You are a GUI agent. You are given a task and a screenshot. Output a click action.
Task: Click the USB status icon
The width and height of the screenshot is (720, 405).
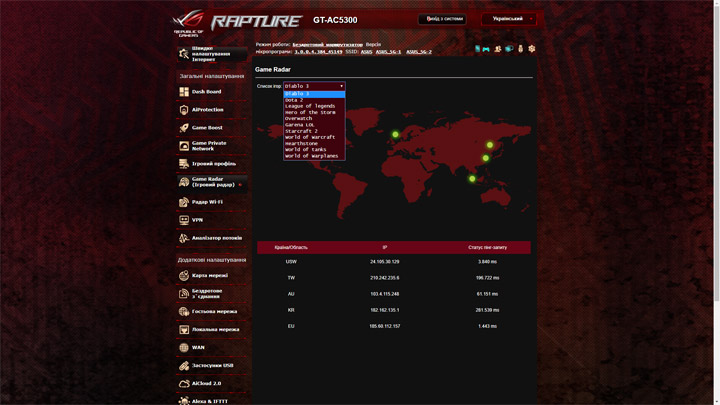point(520,49)
